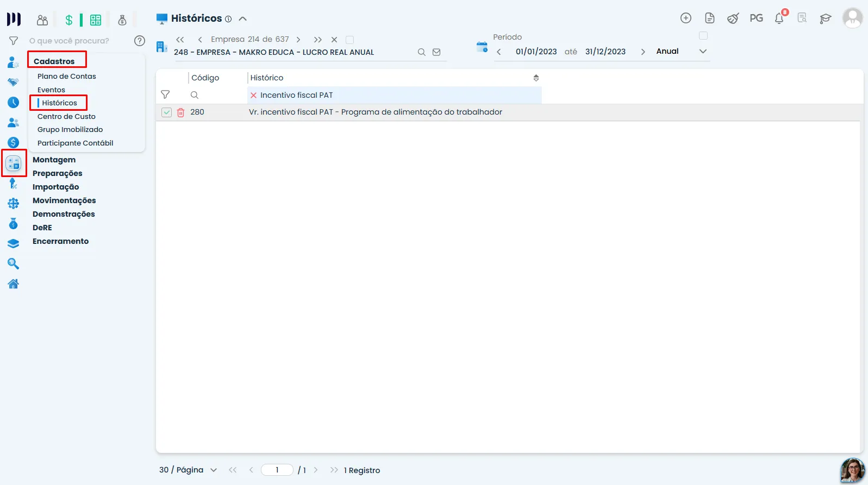
Task: Sort by the Histórico column arrows
Action: coord(536,78)
